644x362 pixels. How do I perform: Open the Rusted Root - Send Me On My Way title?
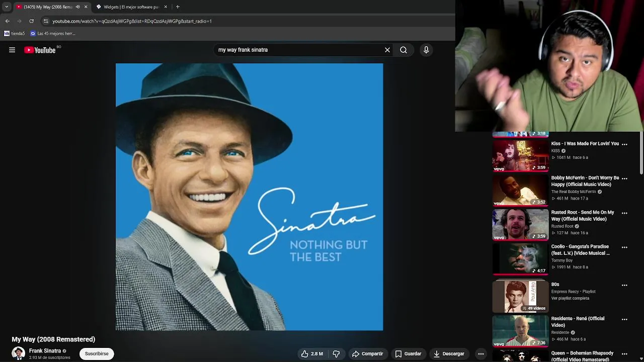[x=583, y=216]
